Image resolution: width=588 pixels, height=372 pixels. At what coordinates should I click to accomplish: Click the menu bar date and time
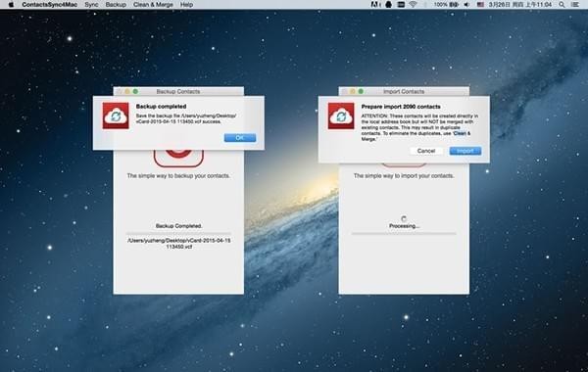click(520, 5)
